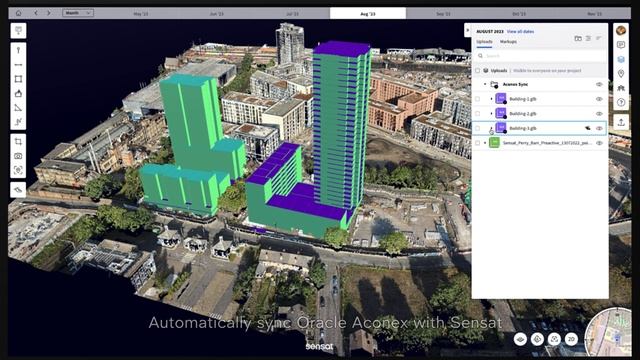Select the slope angle measurement tool

pos(18,108)
